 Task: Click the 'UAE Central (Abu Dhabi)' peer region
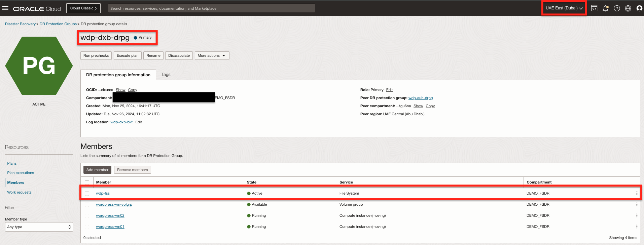(404, 114)
